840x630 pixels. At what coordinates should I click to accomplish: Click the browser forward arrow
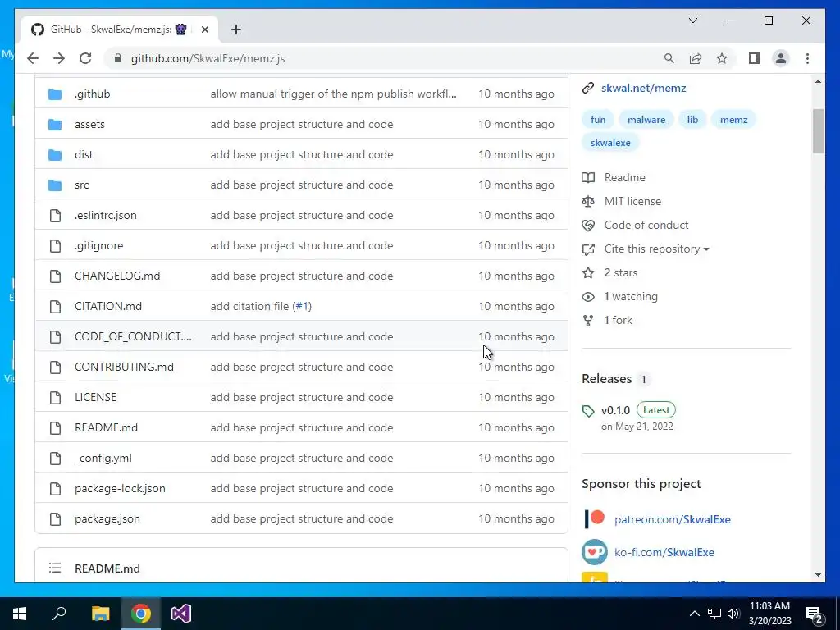point(59,58)
